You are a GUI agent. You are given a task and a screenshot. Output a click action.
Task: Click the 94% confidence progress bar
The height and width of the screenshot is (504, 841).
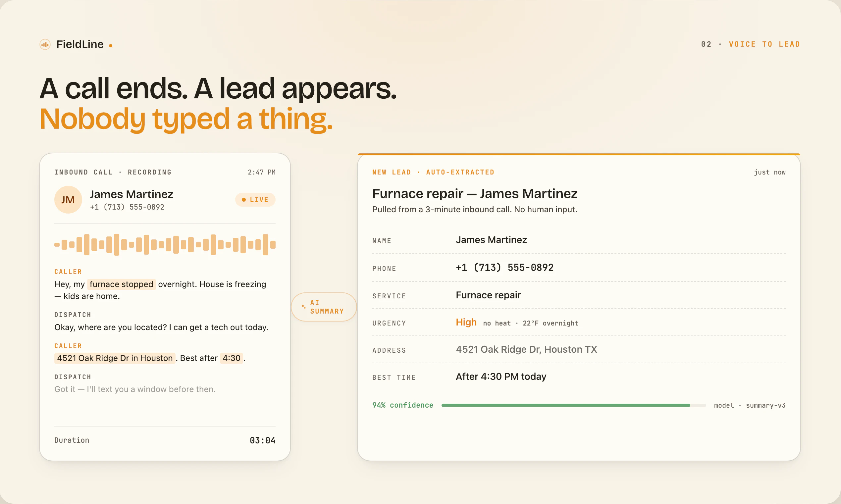click(x=573, y=405)
